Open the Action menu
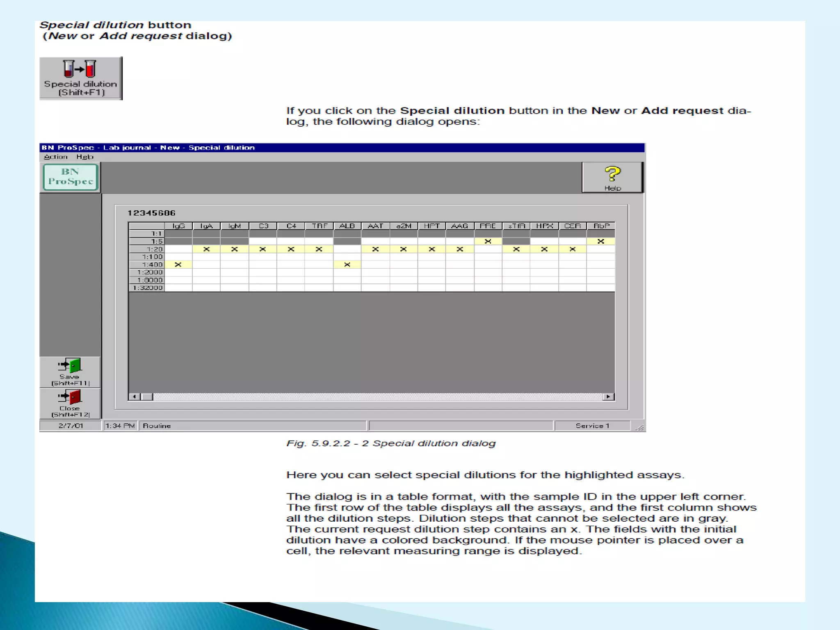 [x=55, y=157]
